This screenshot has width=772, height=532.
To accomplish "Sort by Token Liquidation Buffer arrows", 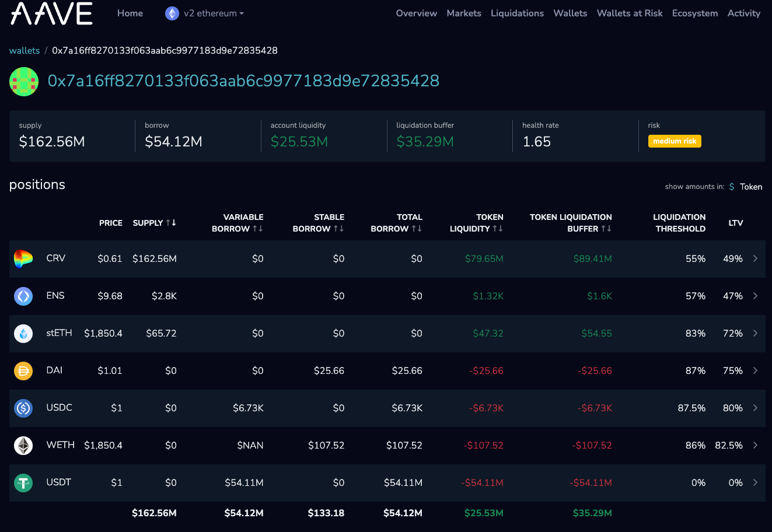I will [606, 229].
